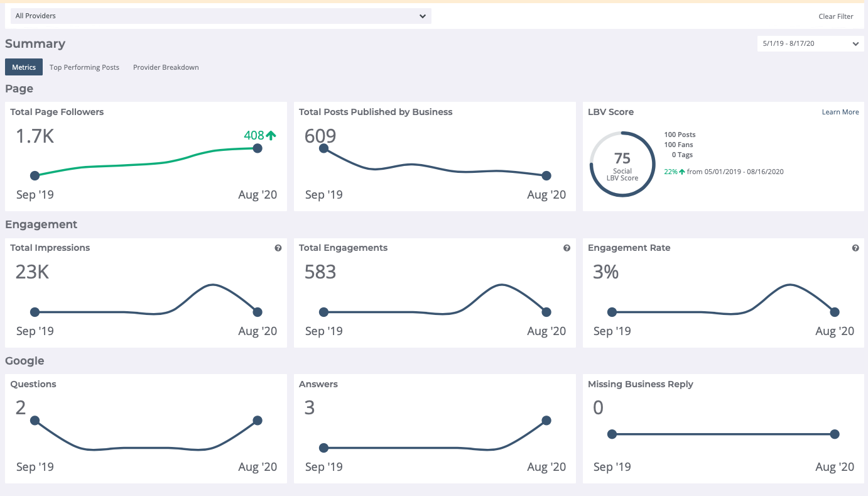Click Aug '20 point on Engagement Rate chart
This screenshot has height=496, width=868.
(835, 312)
